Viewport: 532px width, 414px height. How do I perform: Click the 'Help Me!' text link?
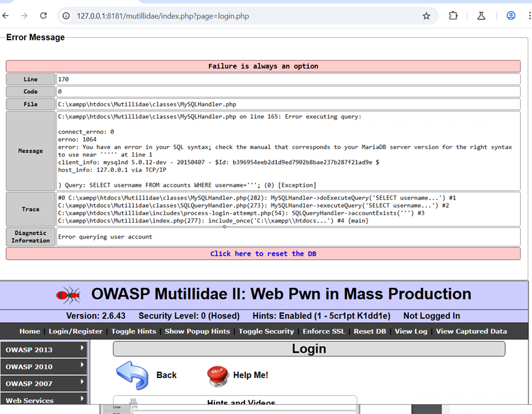[x=251, y=375]
